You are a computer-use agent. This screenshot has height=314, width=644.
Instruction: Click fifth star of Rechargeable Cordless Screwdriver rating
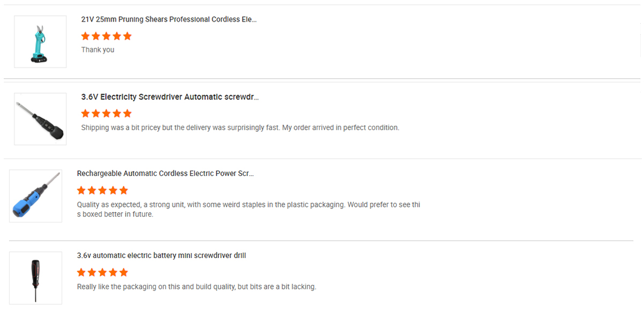[123, 190]
